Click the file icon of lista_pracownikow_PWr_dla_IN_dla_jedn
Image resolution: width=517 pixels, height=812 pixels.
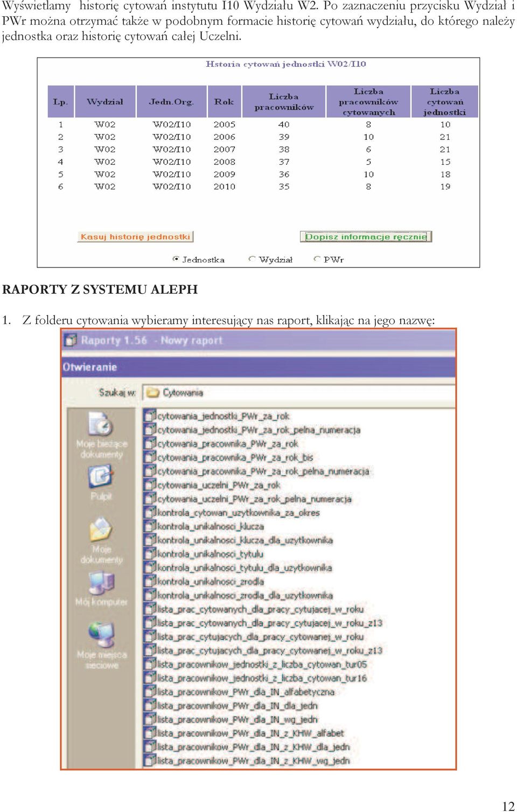tap(150, 705)
